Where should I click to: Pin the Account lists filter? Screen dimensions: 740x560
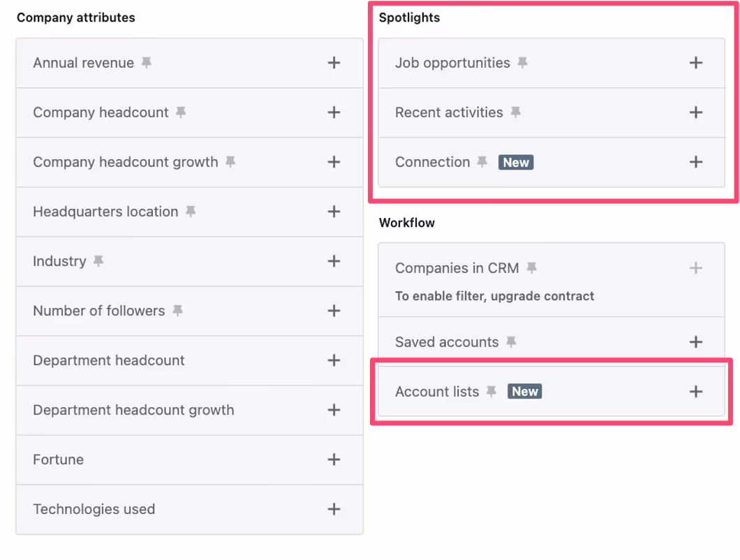coord(491,392)
